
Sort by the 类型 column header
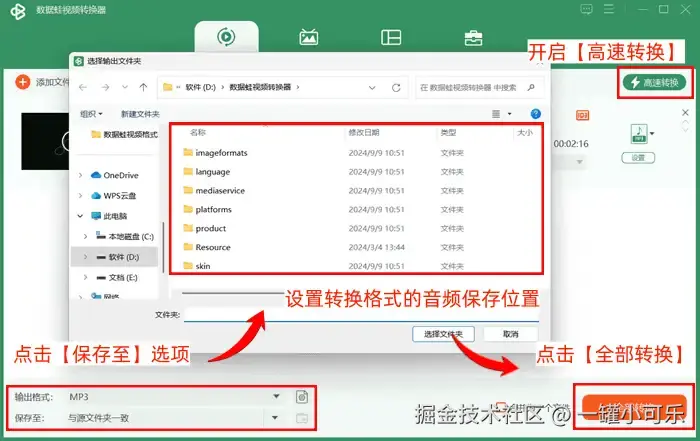coord(448,133)
